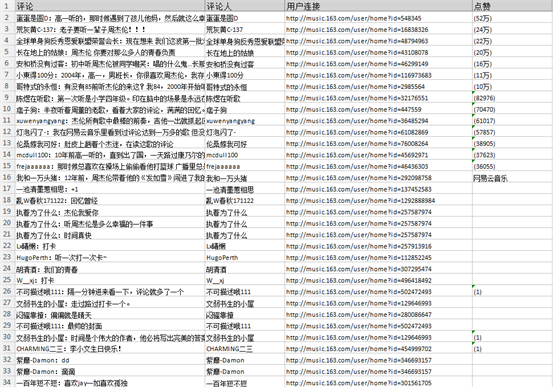Screen dimensions: 553x387
Task: Select commenter cell xuwenyangyang
Action: (x=244, y=121)
